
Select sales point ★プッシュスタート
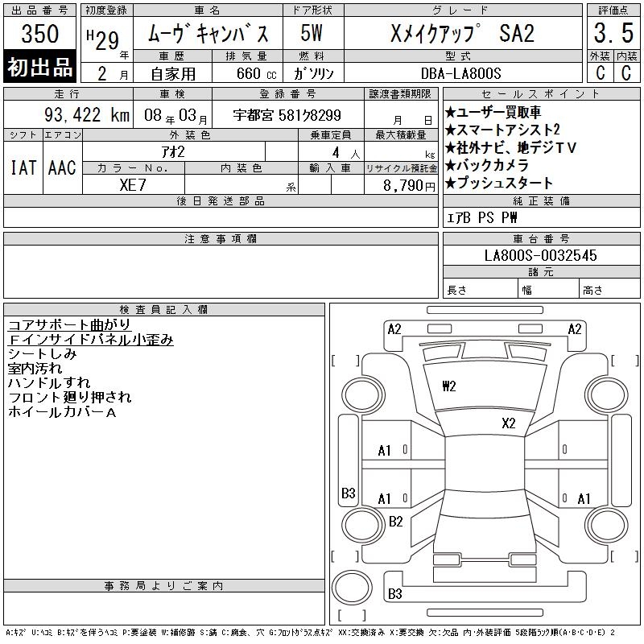click(x=499, y=183)
